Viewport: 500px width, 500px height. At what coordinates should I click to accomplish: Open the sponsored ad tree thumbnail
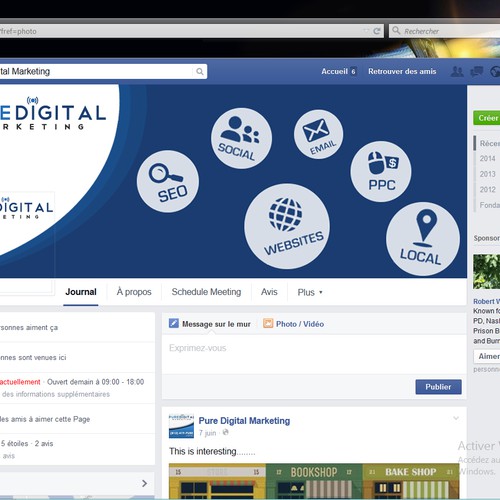pyautogui.click(x=486, y=272)
